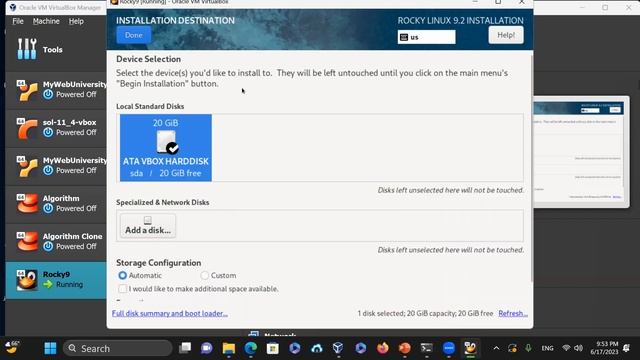Launch Firefox from the taskbar

[382, 348]
